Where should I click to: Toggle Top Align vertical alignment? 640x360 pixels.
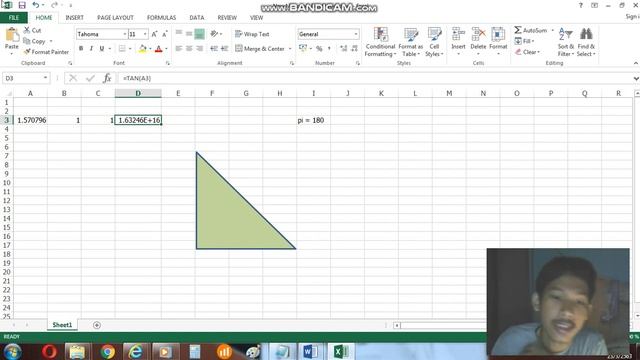(x=179, y=34)
